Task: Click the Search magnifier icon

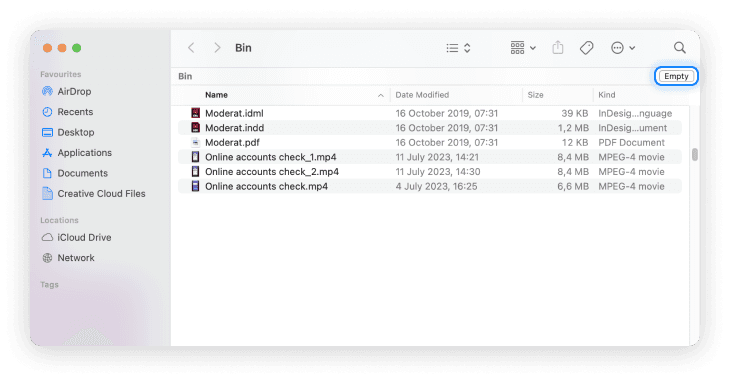Action: pos(680,48)
